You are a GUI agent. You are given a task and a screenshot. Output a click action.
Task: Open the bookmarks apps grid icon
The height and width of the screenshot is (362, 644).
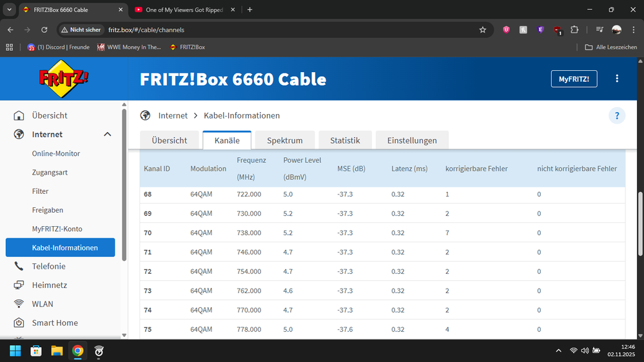click(x=10, y=47)
